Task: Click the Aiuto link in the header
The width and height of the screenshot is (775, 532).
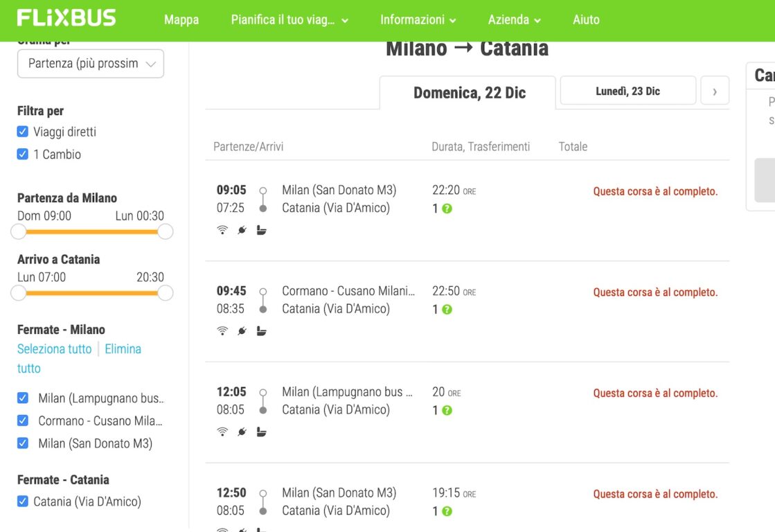Action: [x=586, y=20]
